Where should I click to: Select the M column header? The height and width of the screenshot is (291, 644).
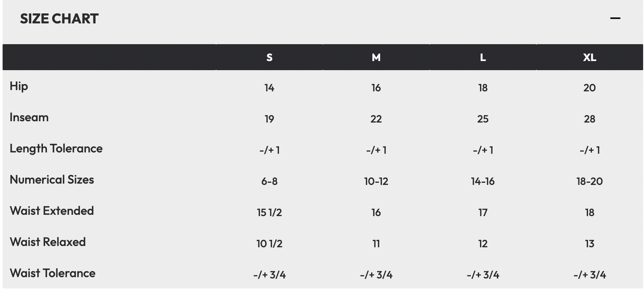(x=376, y=57)
